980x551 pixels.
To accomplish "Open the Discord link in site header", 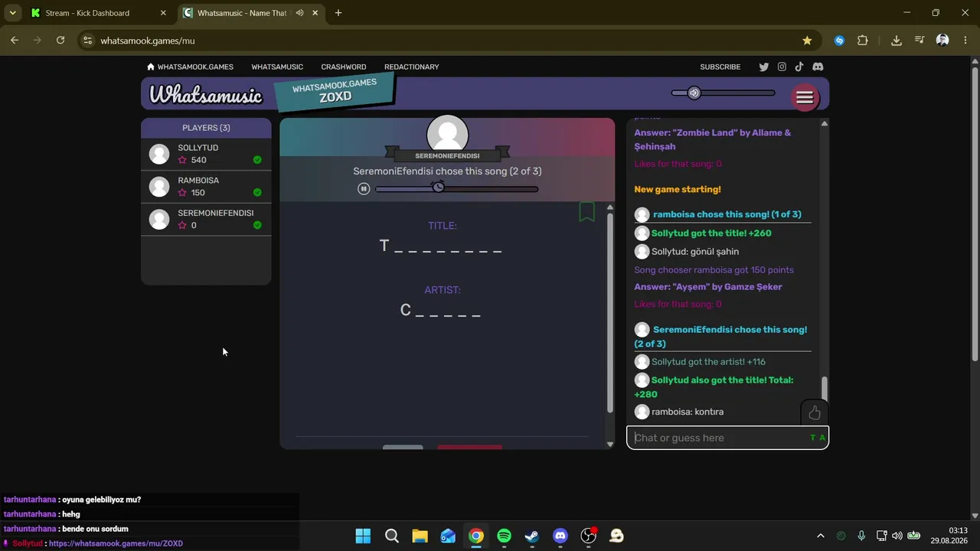I will pyautogui.click(x=818, y=67).
